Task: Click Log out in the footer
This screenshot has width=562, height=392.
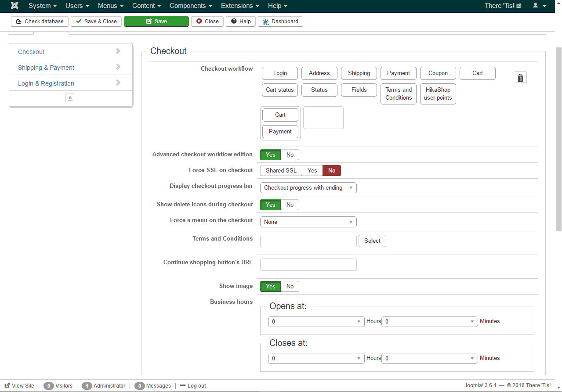Action: coord(193,385)
